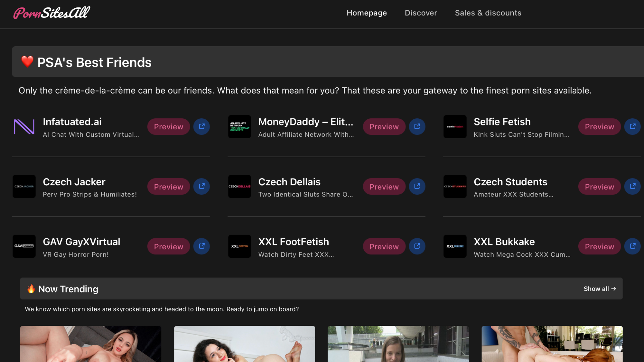Click 'Amateur XXX Students...' description

514,194
